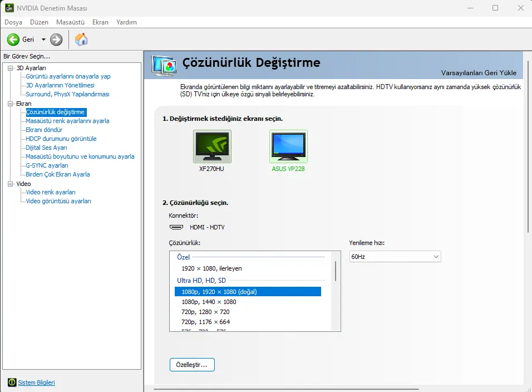Viewport: 532px width, 392px height.
Task: Click the Sistem Bilgileri icon at bottom
Action: [12, 383]
